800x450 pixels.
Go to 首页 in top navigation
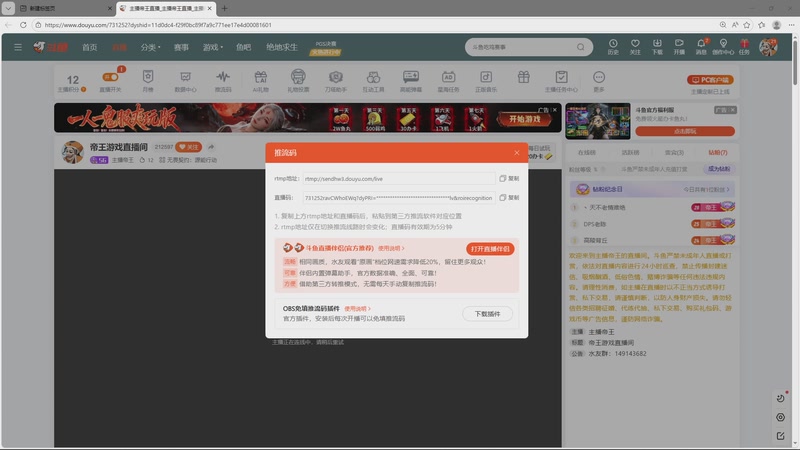coord(90,47)
